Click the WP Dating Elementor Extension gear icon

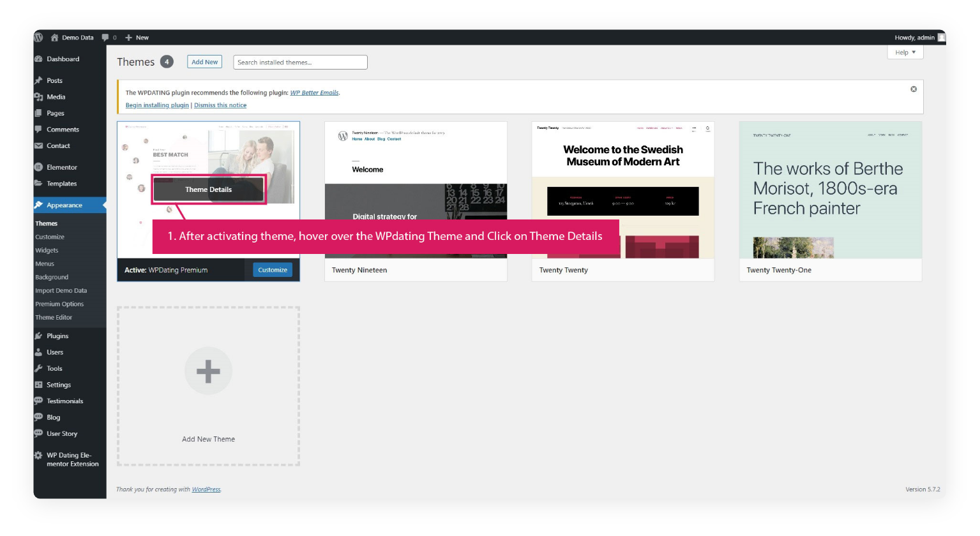pyautogui.click(x=38, y=455)
